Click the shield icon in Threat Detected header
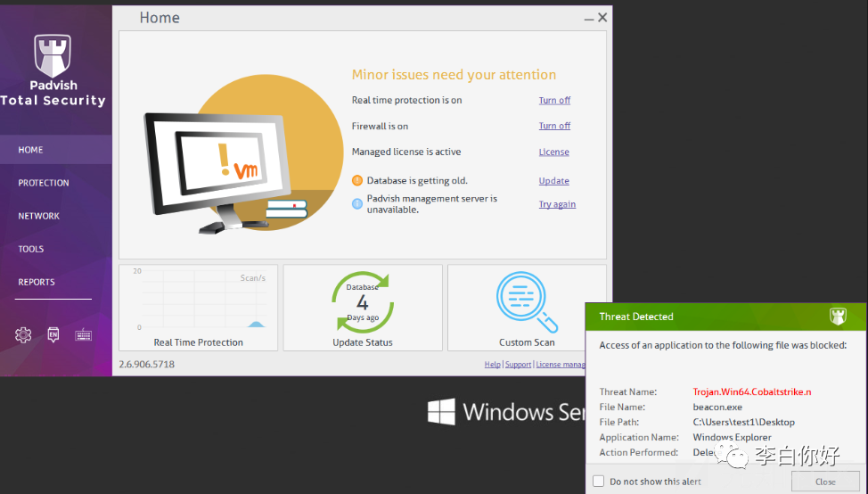Screen dimensions: 868x494 [838, 317]
